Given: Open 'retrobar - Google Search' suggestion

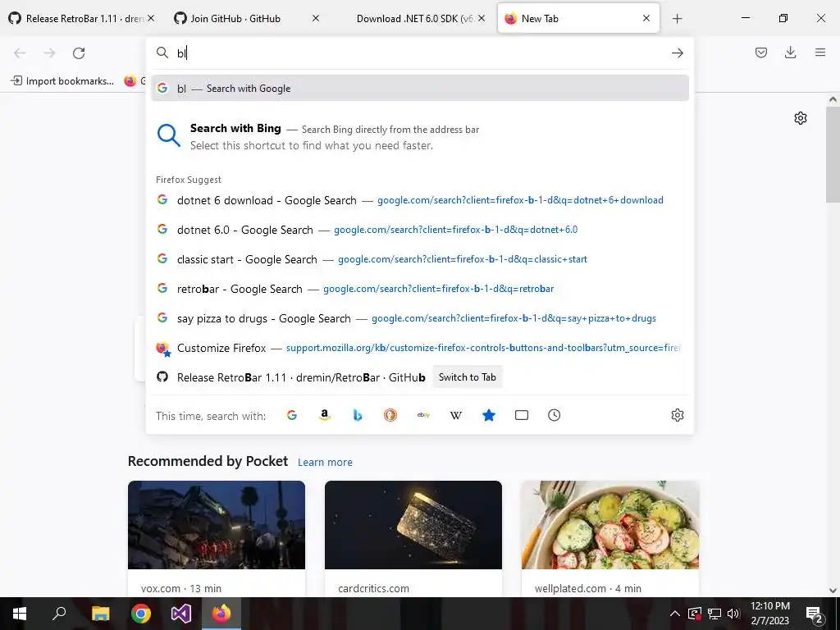Looking at the screenshot, I should click(420, 289).
